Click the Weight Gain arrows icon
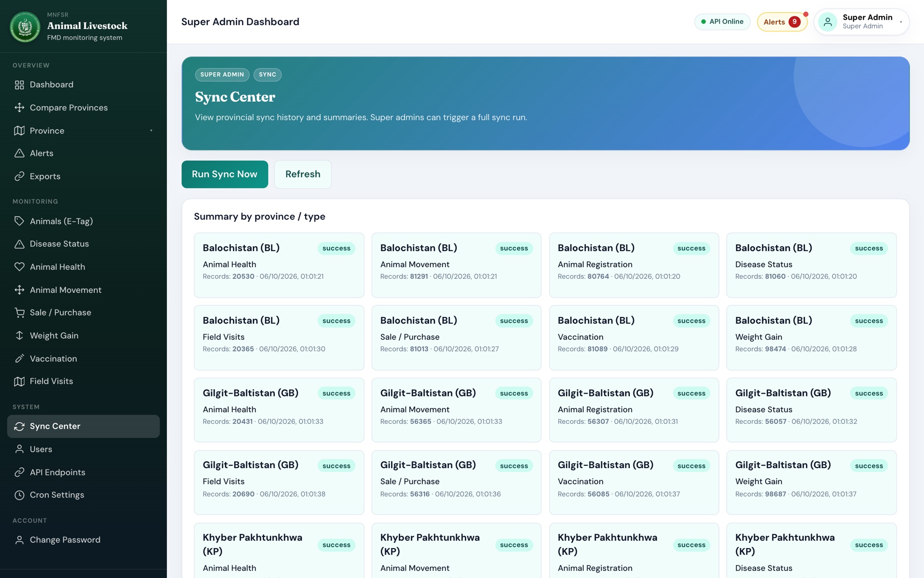 pyautogui.click(x=19, y=336)
